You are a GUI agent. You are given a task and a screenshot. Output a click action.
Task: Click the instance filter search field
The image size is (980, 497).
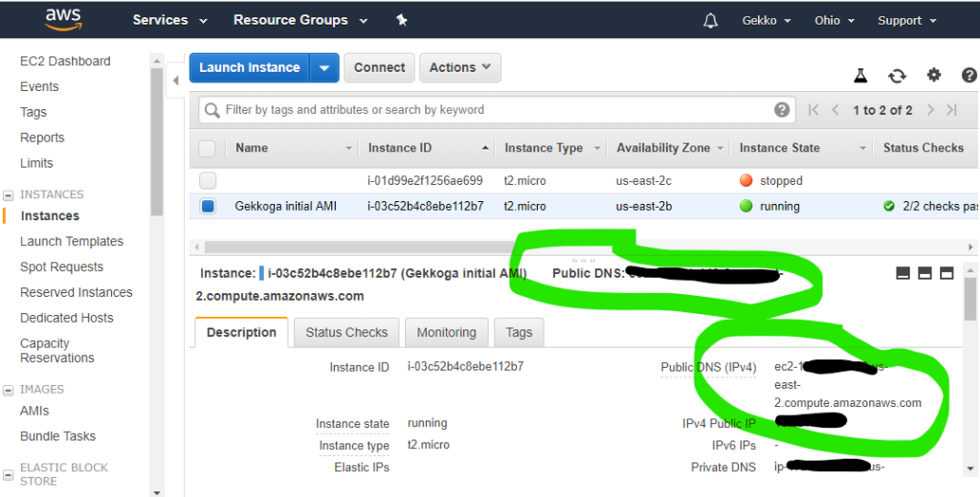[x=498, y=110]
